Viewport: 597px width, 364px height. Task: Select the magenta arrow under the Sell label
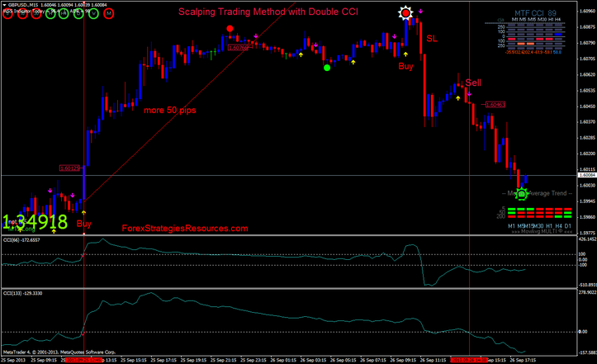click(469, 93)
